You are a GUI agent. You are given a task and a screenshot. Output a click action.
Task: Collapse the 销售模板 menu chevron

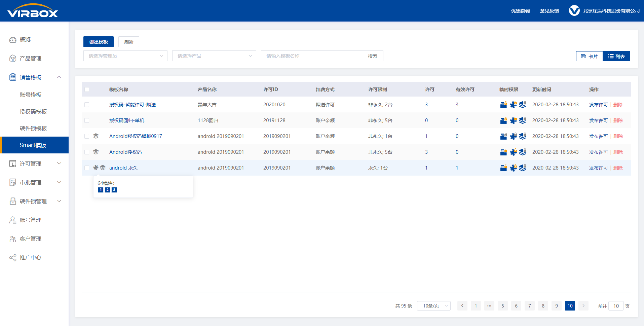click(x=59, y=77)
